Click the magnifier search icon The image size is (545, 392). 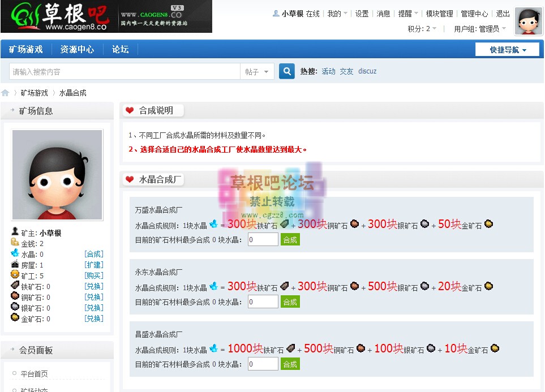click(286, 72)
